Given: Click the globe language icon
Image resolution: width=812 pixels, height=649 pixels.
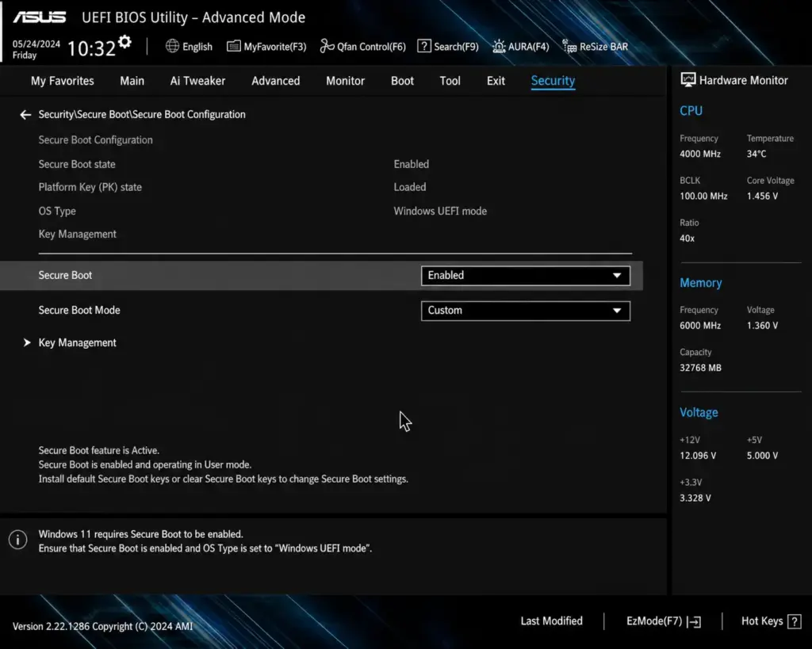Looking at the screenshot, I should [x=172, y=46].
